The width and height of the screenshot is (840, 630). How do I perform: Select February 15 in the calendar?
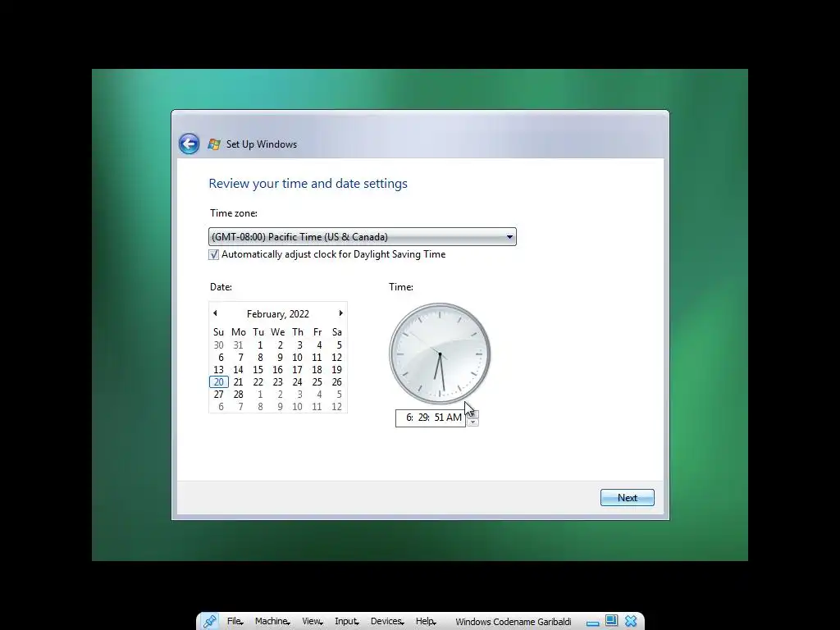[258, 370]
